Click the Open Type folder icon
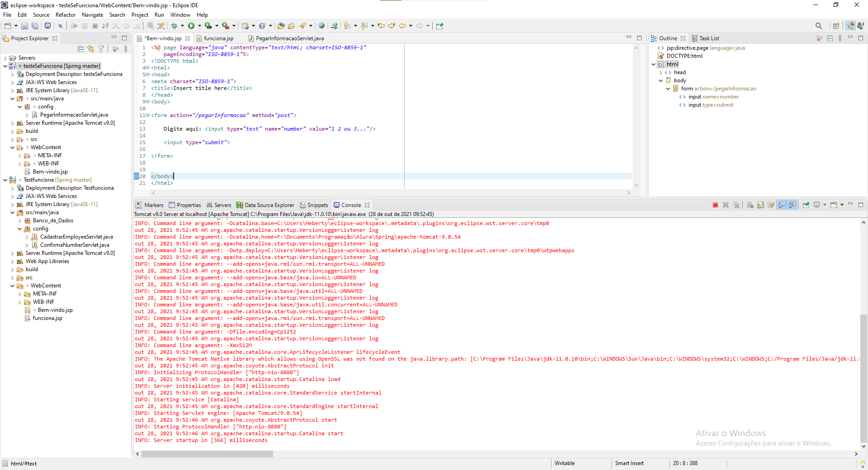 [281, 26]
